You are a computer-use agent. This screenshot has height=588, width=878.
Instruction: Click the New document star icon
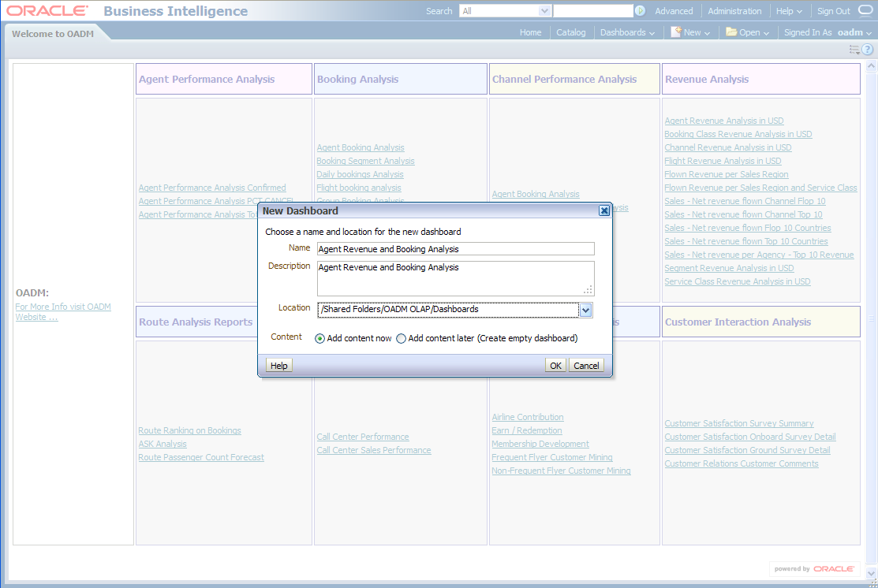(x=676, y=32)
